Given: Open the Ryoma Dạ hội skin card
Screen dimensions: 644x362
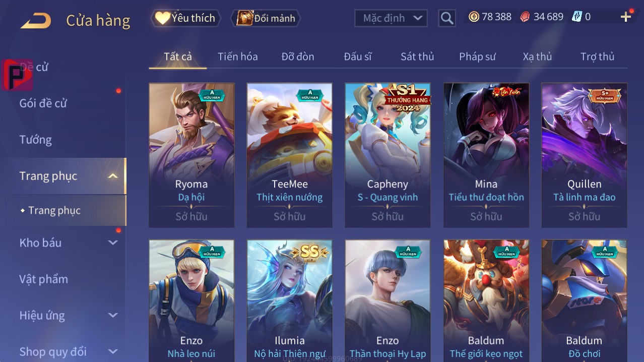Looking at the screenshot, I should (191, 155).
